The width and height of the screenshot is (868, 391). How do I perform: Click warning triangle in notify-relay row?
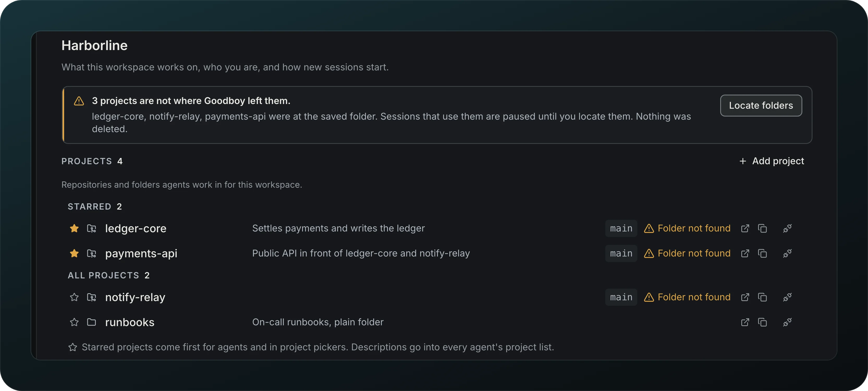(x=649, y=297)
